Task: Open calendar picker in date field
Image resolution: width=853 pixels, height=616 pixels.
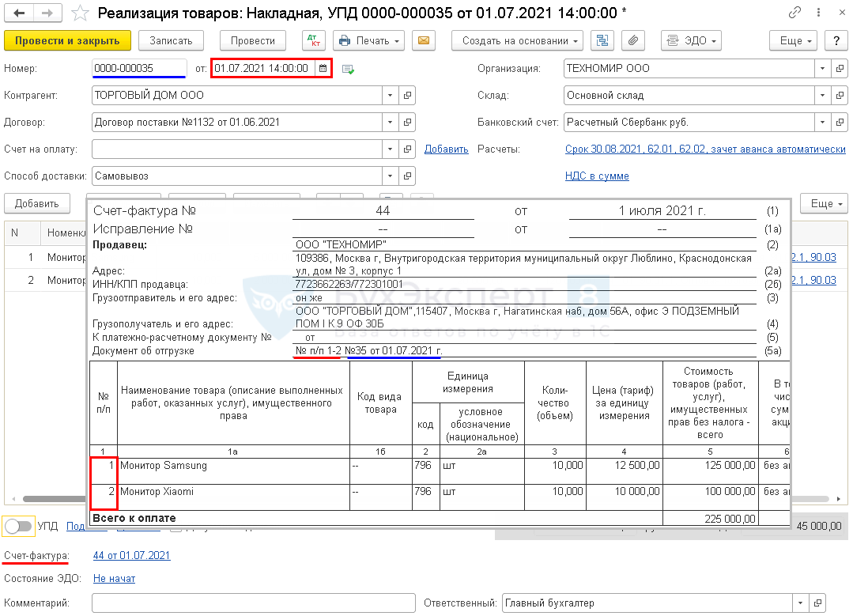Action: [x=323, y=69]
